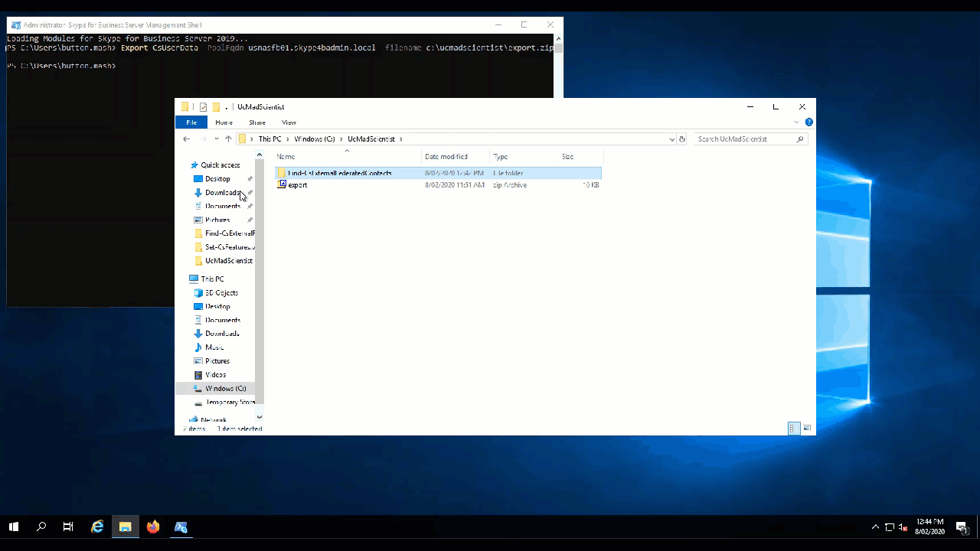Open Pictures under This PC

[x=217, y=361]
